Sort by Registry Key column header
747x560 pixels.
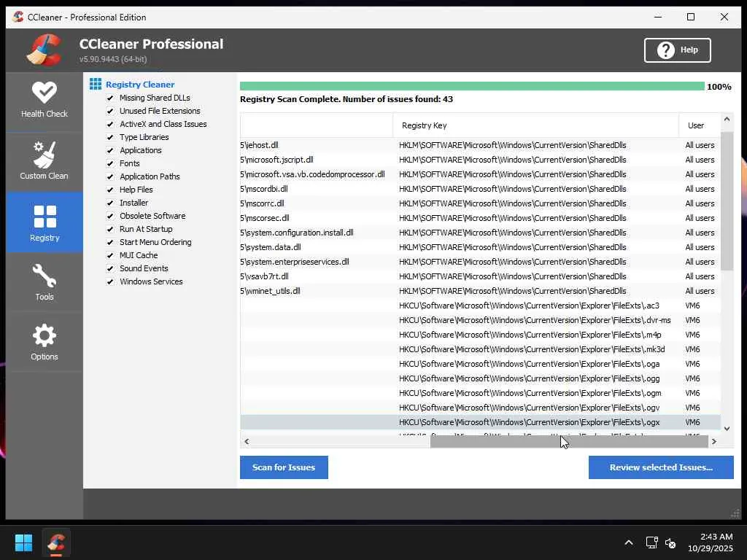pyautogui.click(x=535, y=125)
